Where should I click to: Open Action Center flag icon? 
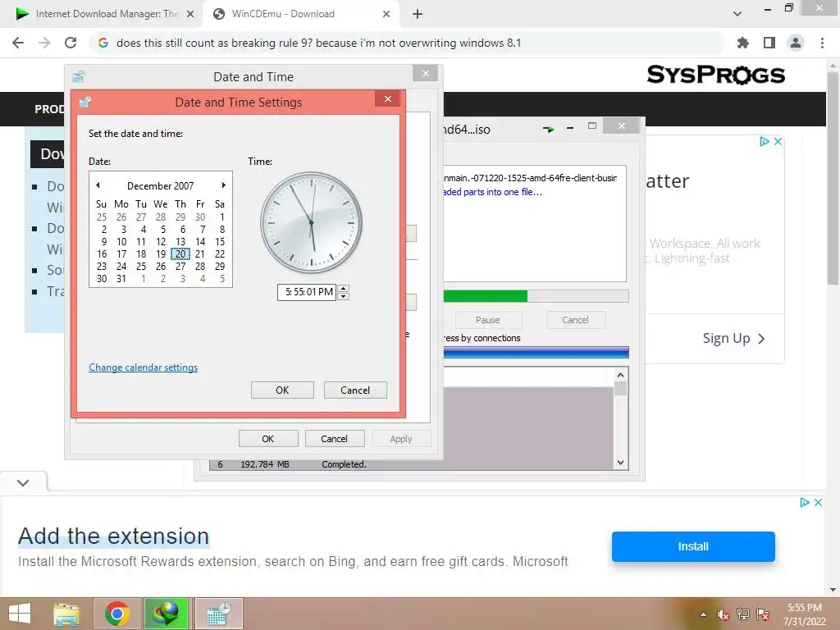764,614
